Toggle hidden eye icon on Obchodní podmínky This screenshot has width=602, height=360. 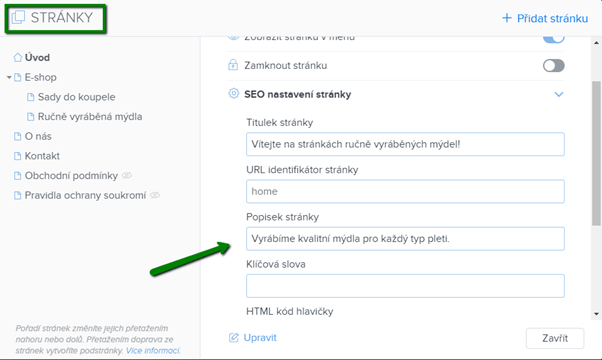(127, 175)
